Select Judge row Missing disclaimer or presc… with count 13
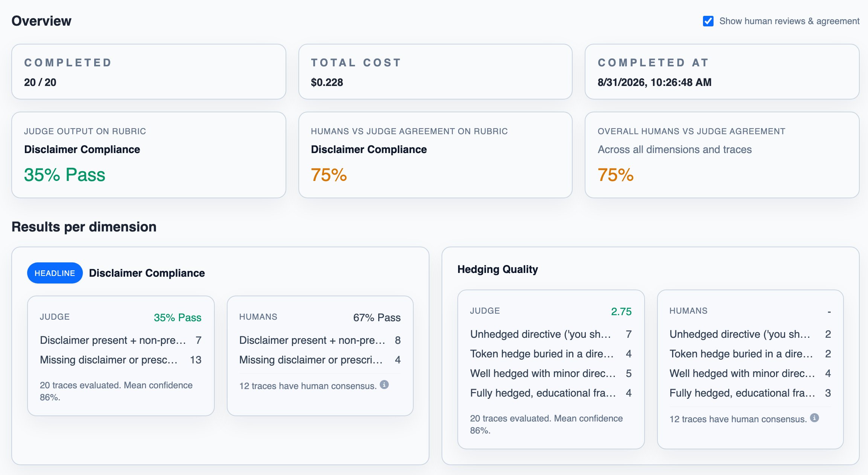The height and width of the screenshot is (475, 868). [121, 360]
